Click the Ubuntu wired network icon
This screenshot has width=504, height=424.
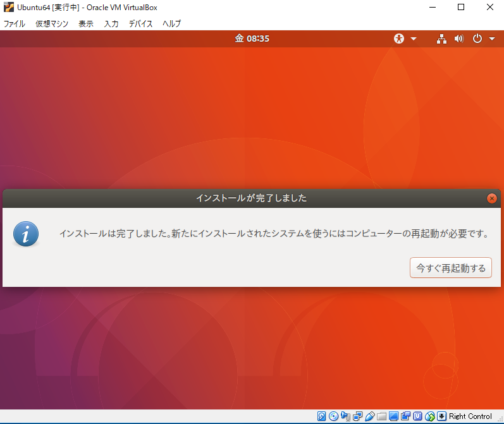(441, 39)
